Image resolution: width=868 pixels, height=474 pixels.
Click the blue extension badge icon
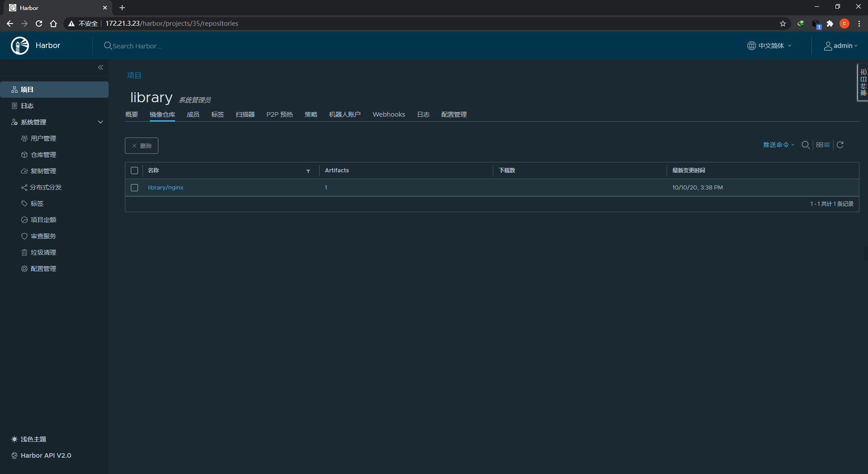pos(816,24)
